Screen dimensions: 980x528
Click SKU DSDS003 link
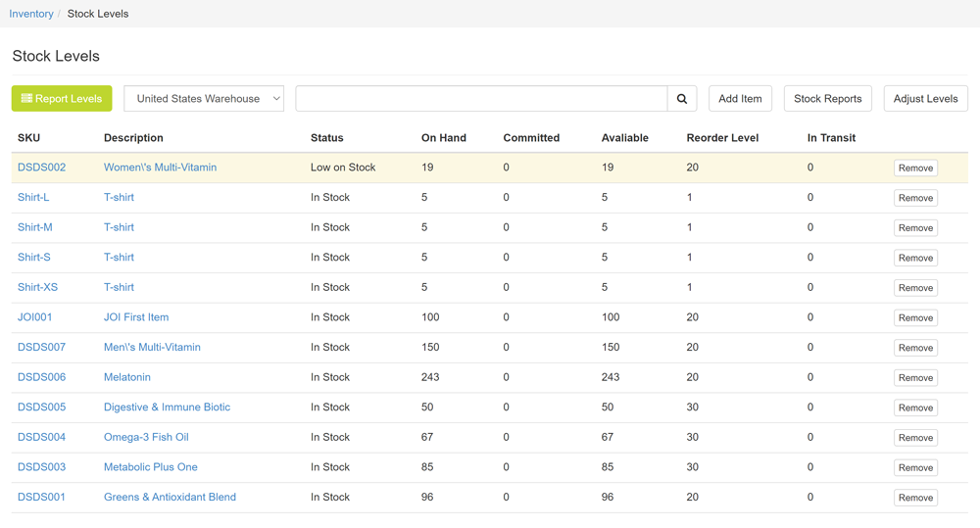[41, 467]
